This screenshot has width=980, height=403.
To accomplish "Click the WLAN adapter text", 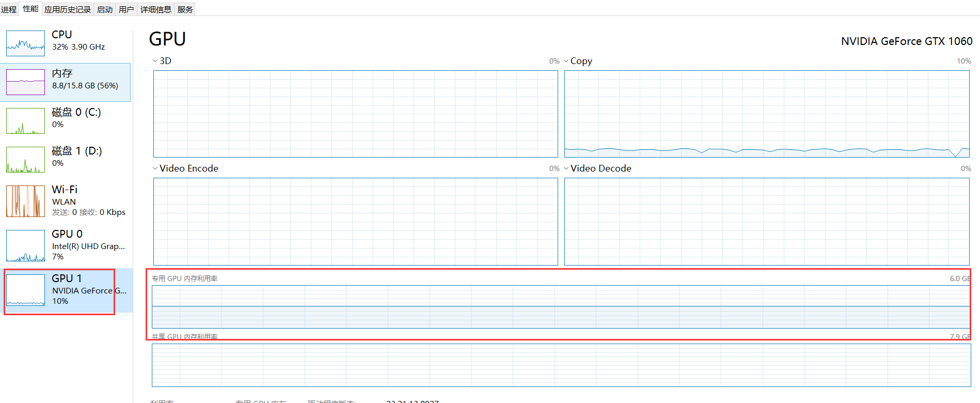I will [64, 202].
